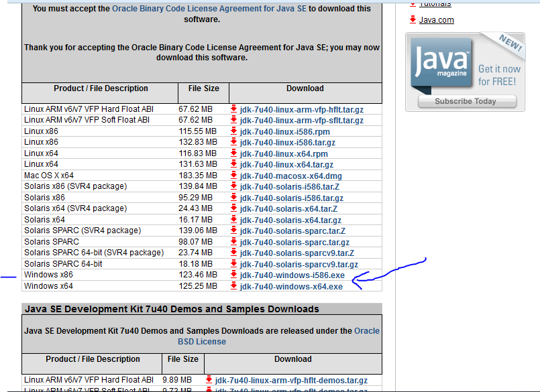Download jdk-7u40-windows-i586.exe
The image size is (540, 392).
pos(292,275)
